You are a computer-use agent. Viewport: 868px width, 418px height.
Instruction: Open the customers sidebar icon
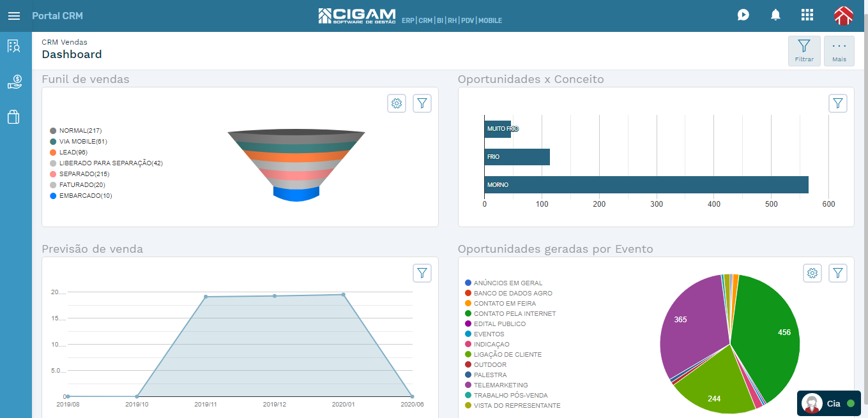click(14, 46)
